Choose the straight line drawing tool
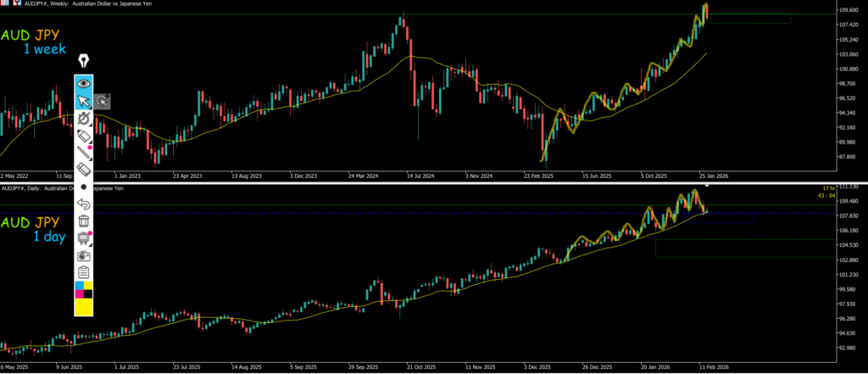The width and height of the screenshot is (868, 374). (x=84, y=154)
